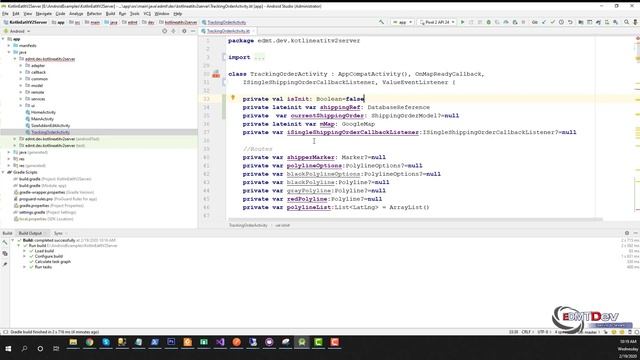This screenshot has height=360, width=640.
Task: Click the Debug app bug icon
Action: (x=489, y=22)
